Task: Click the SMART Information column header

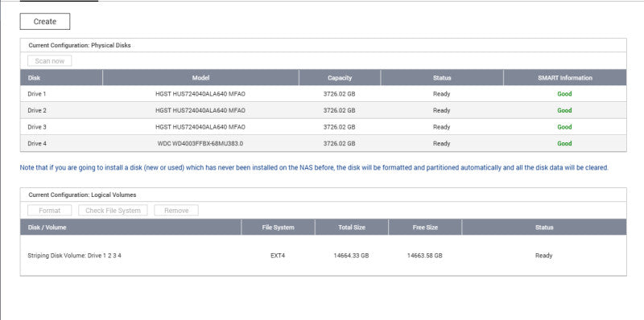Action: click(x=565, y=77)
